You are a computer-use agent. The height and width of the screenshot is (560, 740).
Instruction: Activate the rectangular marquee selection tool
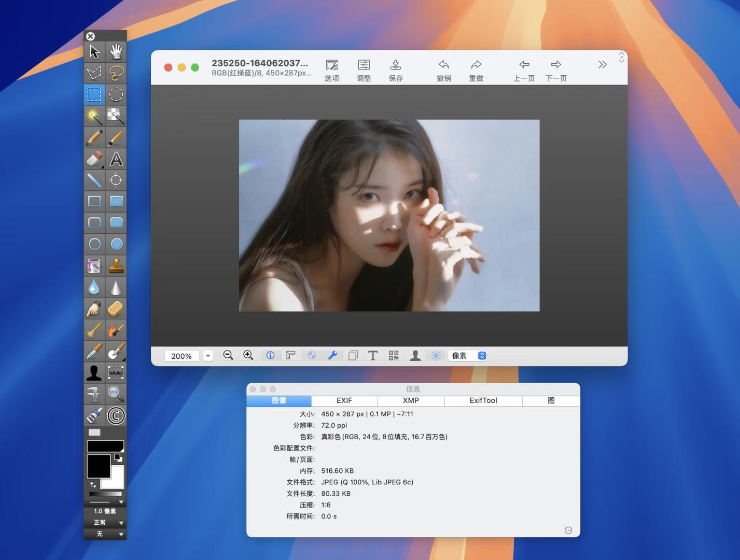pyautogui.click(x=94, y=94)
